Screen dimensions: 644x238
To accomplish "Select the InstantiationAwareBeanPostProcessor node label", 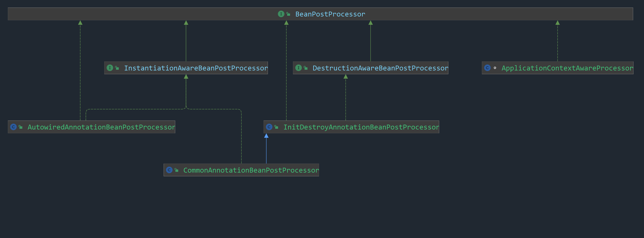I will [195, 68].
